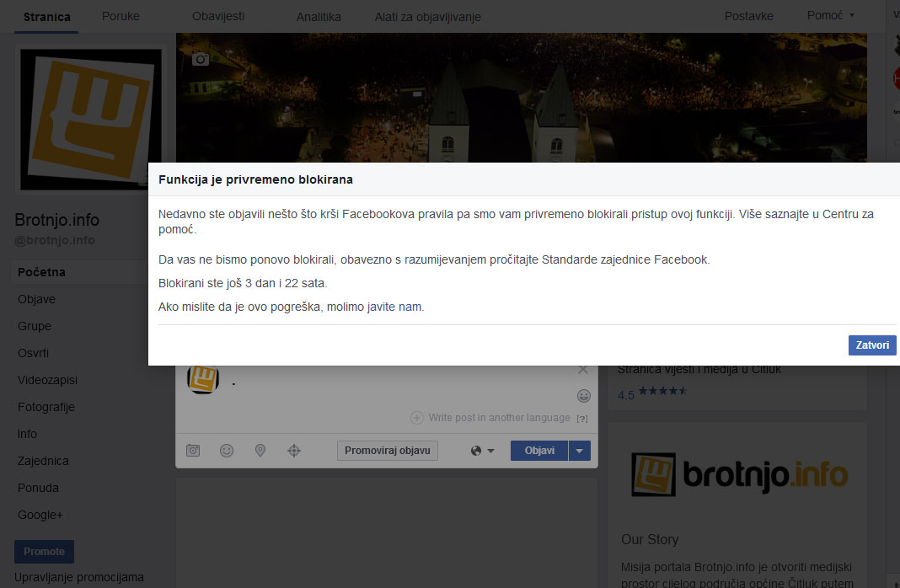Click the audience targeting crosshair icon

(294, 451)
